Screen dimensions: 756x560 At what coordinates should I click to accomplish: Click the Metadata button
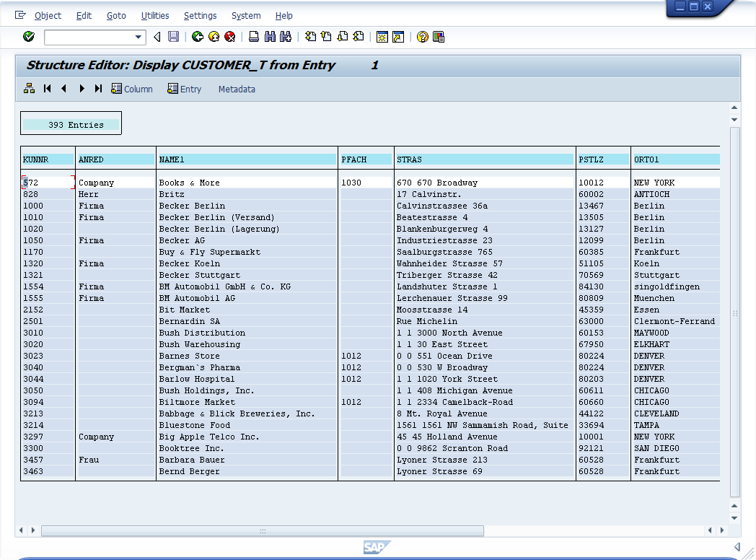(x=237, y=89)
